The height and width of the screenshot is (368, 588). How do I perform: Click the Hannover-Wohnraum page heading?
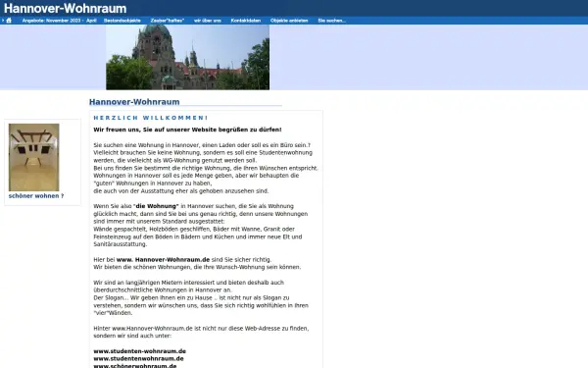134,102
